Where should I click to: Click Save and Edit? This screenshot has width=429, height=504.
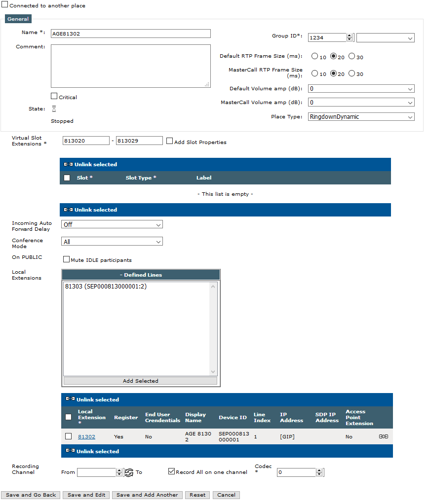(86, 495)
